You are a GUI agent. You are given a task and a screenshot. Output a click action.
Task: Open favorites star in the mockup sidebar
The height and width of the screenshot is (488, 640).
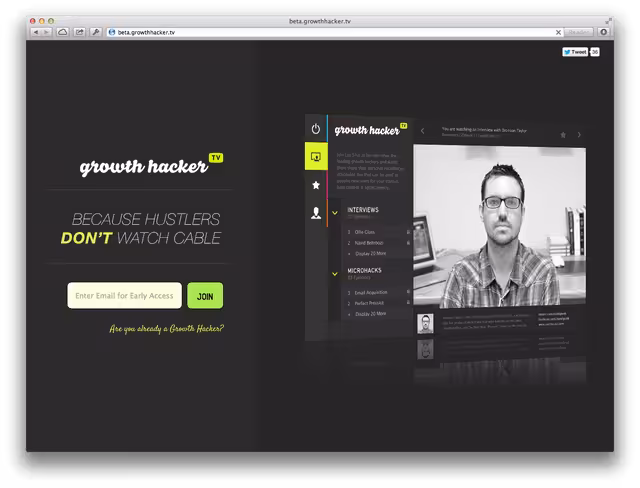[x=316, y=185]
